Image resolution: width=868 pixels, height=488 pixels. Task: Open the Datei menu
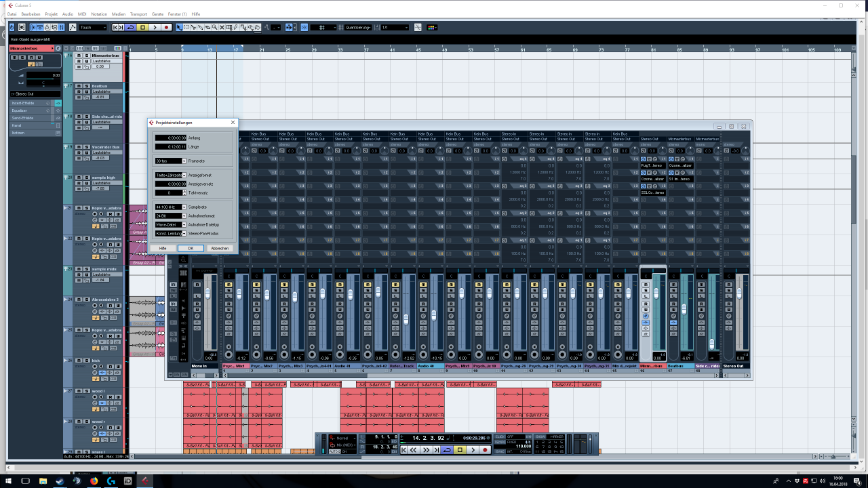pyautogui.click(x=12, y=14)
